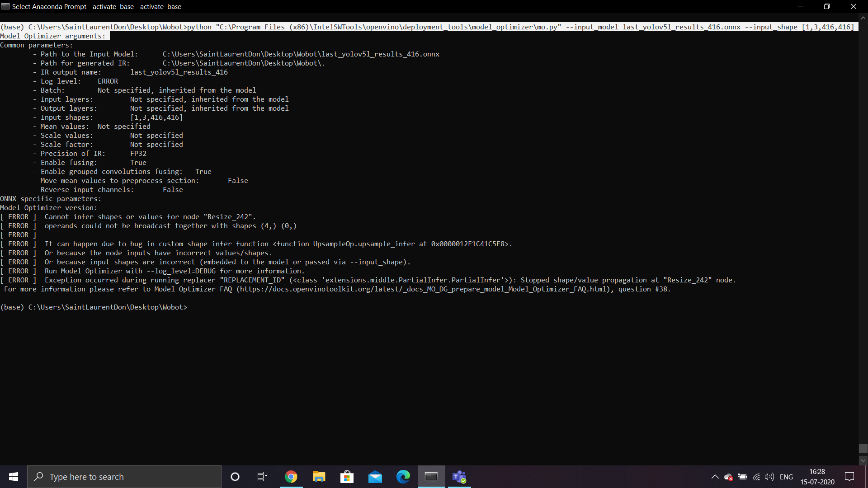Launch File Explorer from the taskbar
The height and width of the screenshot is (488, 868).
pos(319,477)
